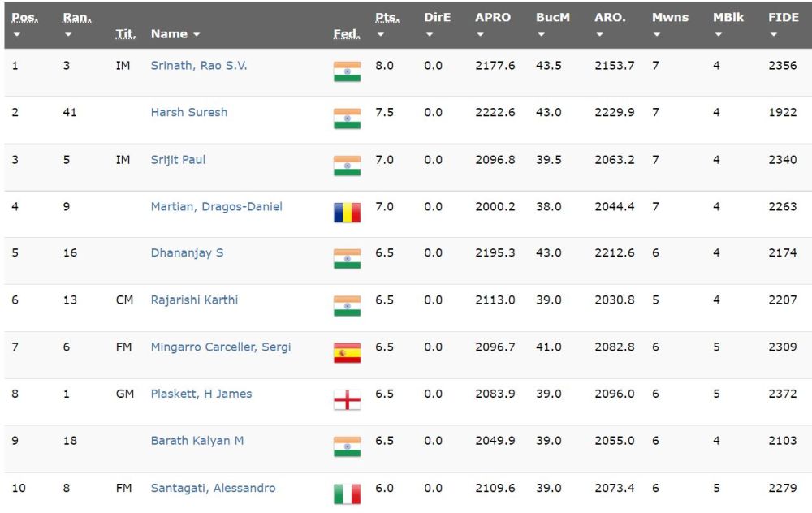The width and height of the screenshot is (812, 513).
Task: Sort by the BucM column arrow
Action: [541, 35]
